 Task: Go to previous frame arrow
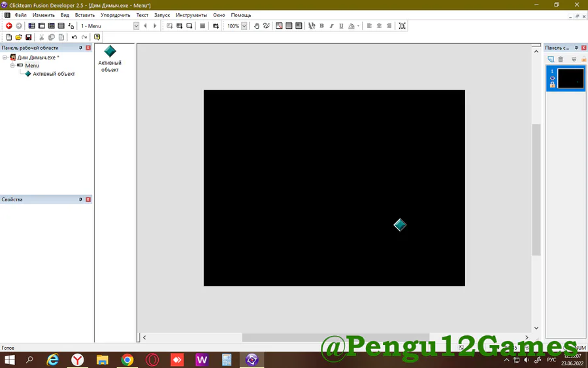tap(145, 26)
